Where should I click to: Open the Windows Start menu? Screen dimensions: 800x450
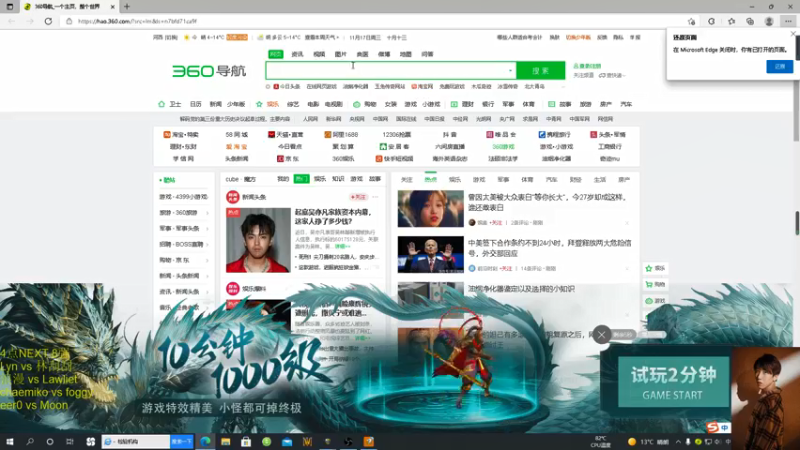(x=10, y=442)
